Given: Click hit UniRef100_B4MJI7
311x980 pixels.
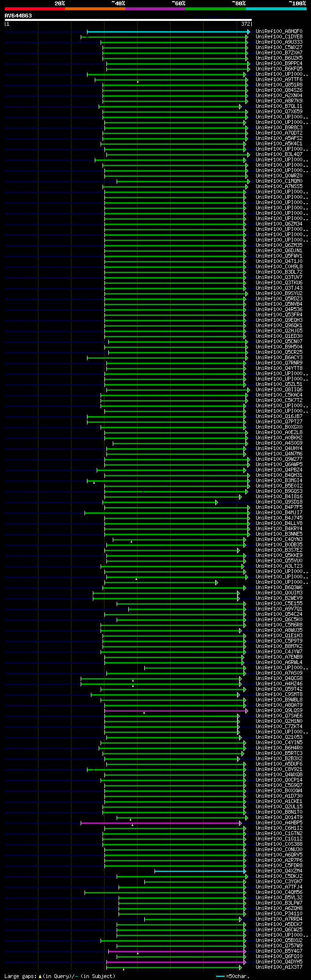Looking at the screenshot, I should tap(279, 513).
